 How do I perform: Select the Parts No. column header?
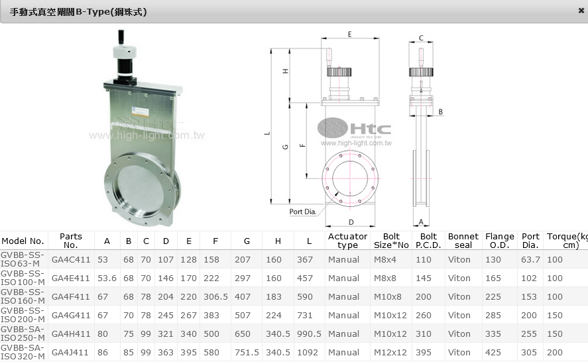point(71,241)
